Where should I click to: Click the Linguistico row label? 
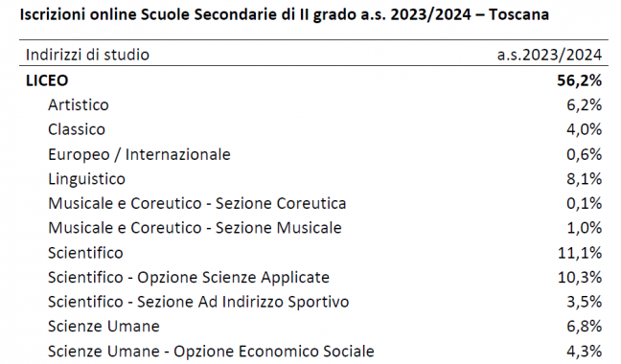coord(86,179)
